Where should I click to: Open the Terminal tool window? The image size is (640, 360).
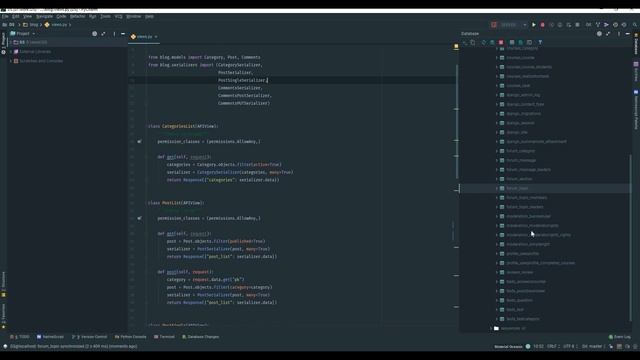point(164,337)
